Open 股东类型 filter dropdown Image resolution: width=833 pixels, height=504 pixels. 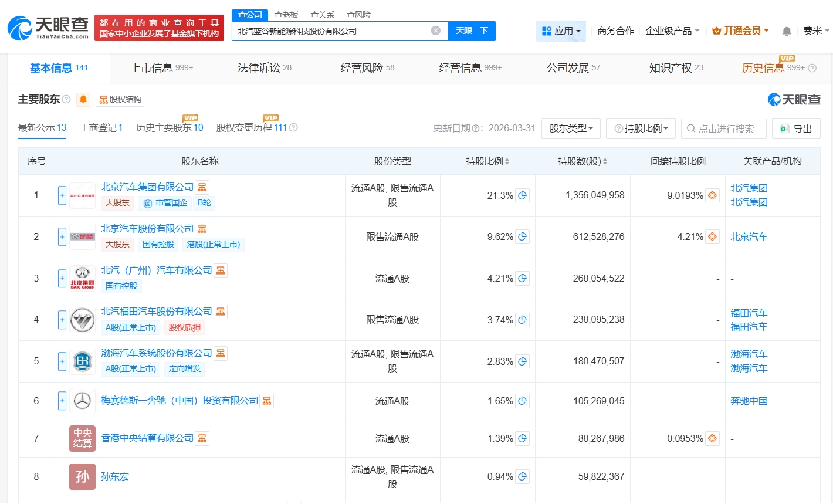click(571, 128)
